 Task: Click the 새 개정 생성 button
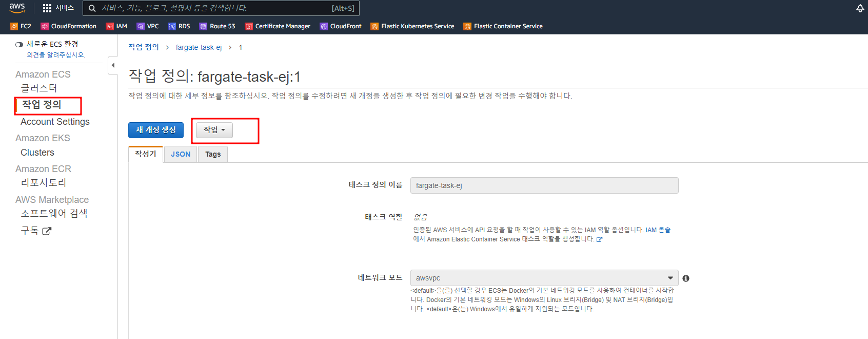pos(156,130)
